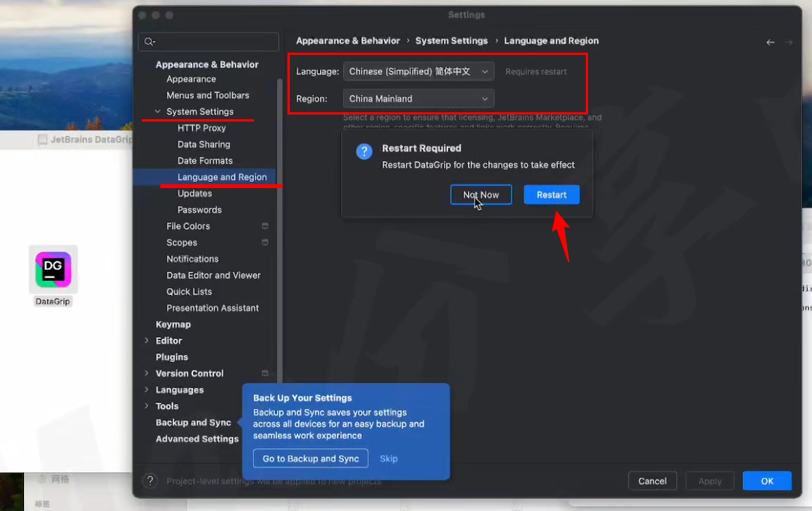The height and width of the screenshot is (511, 812).
Task: Open Menus and Toolbars settings
Action: (x=208, y=95)
